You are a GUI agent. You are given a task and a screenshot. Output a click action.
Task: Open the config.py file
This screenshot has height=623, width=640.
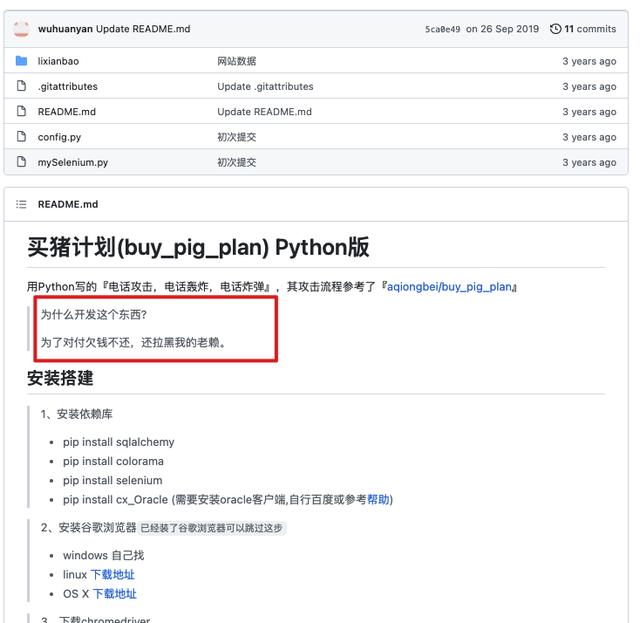coord(60,137)
